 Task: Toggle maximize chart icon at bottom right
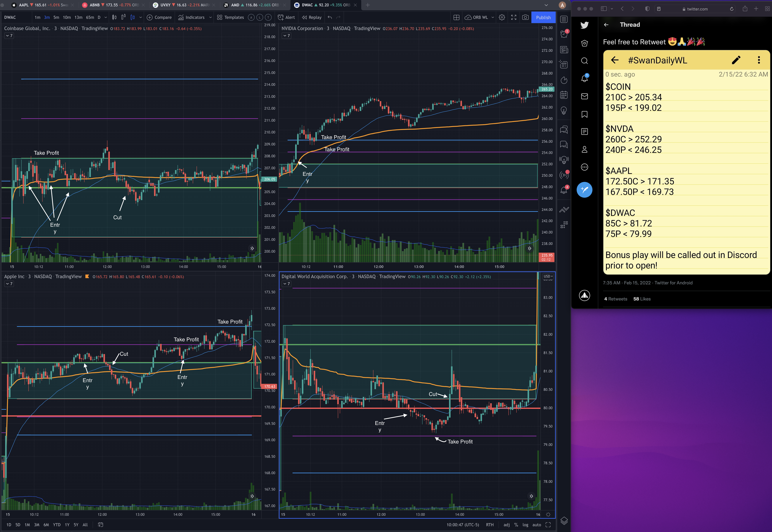(x=548, y=525)
